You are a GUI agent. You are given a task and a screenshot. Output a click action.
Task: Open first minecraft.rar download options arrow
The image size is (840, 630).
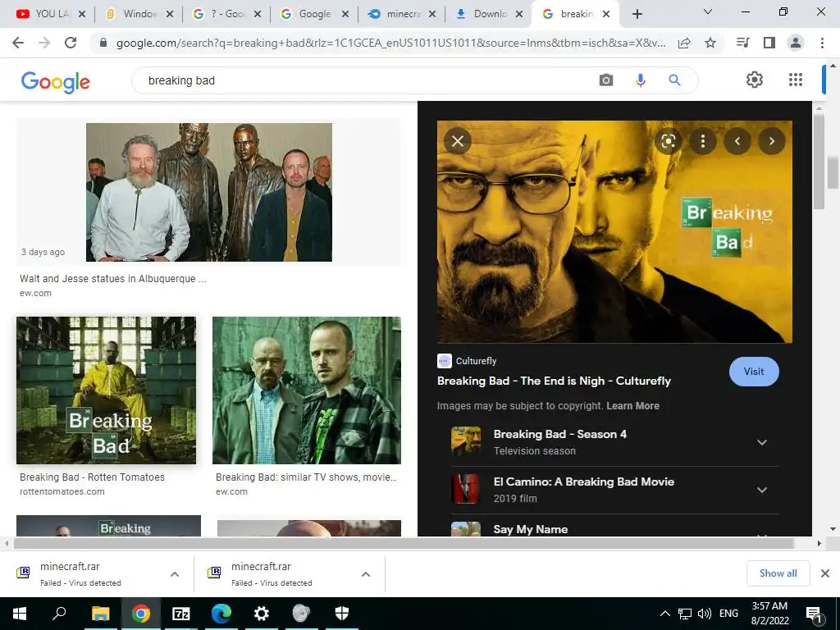(175, 574)
